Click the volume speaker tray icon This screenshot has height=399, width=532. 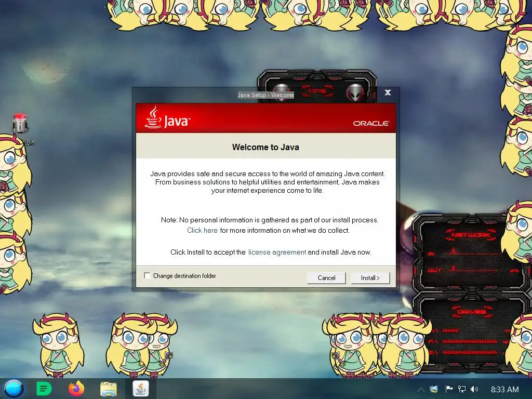tap(474, 389)
